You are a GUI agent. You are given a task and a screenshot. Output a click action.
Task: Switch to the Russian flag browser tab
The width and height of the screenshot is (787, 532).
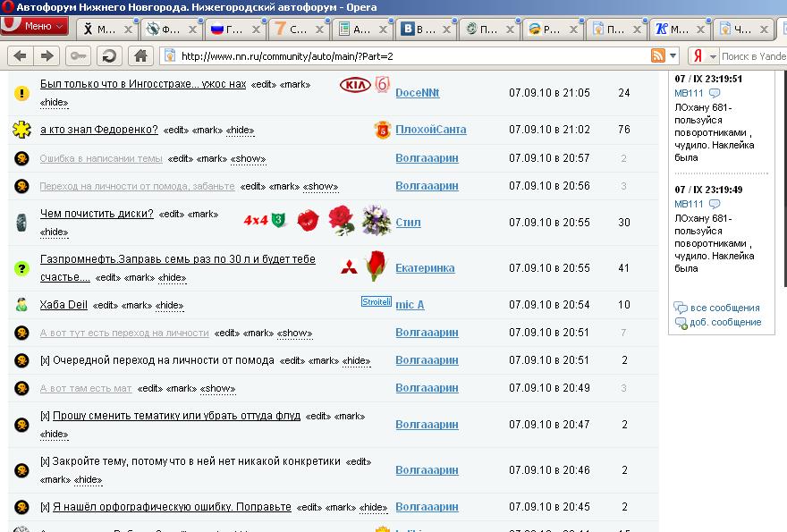[x=227, y=29]
